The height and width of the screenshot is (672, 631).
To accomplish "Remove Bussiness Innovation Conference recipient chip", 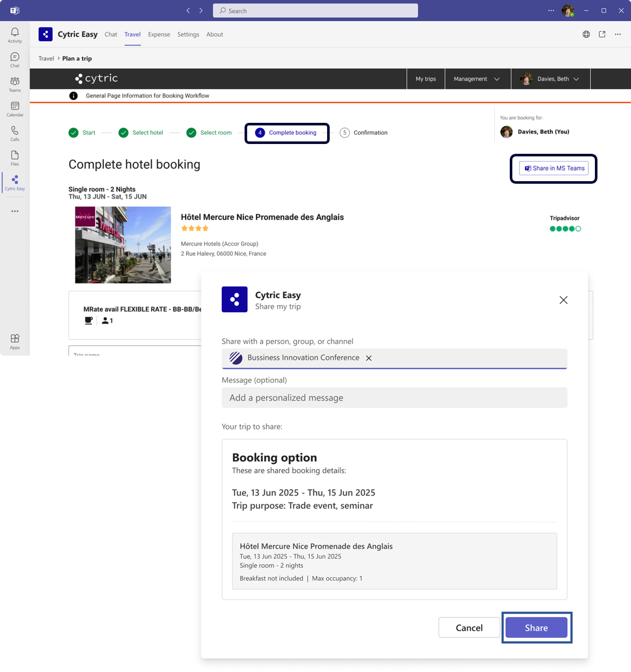I will click(369, 358).
